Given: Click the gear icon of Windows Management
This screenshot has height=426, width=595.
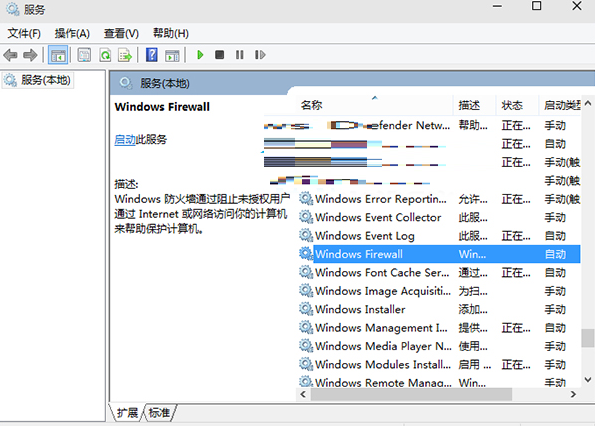Looking at the screenshot, I should pyautogui.click(x=306, y=327).
